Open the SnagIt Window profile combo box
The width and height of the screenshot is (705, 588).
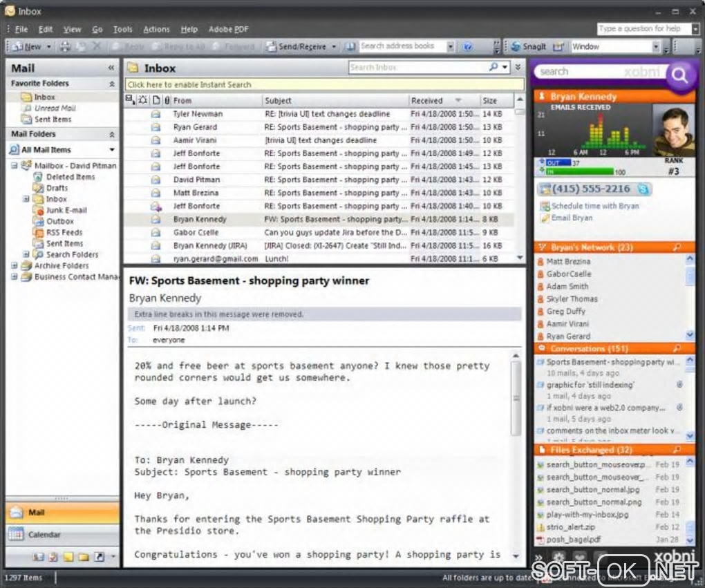615,47
